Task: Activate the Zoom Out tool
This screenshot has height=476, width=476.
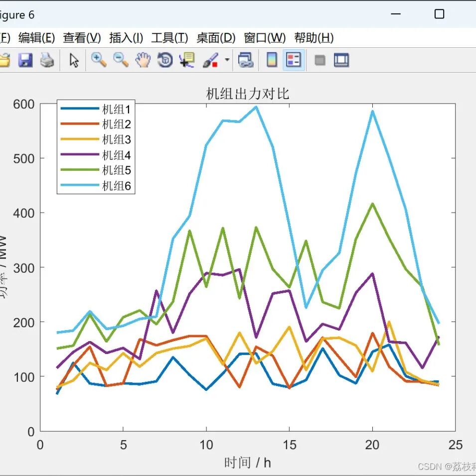Action: click(x=121, y=60)
